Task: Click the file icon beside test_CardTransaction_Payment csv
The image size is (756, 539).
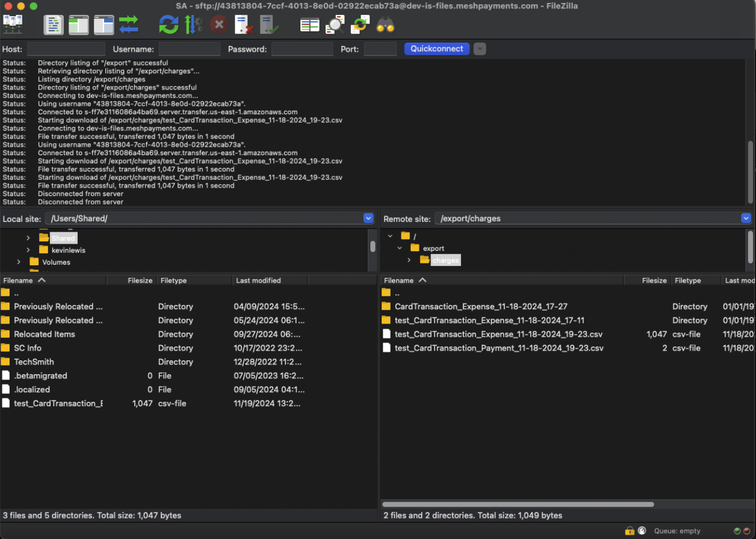Action: (386, 348)
